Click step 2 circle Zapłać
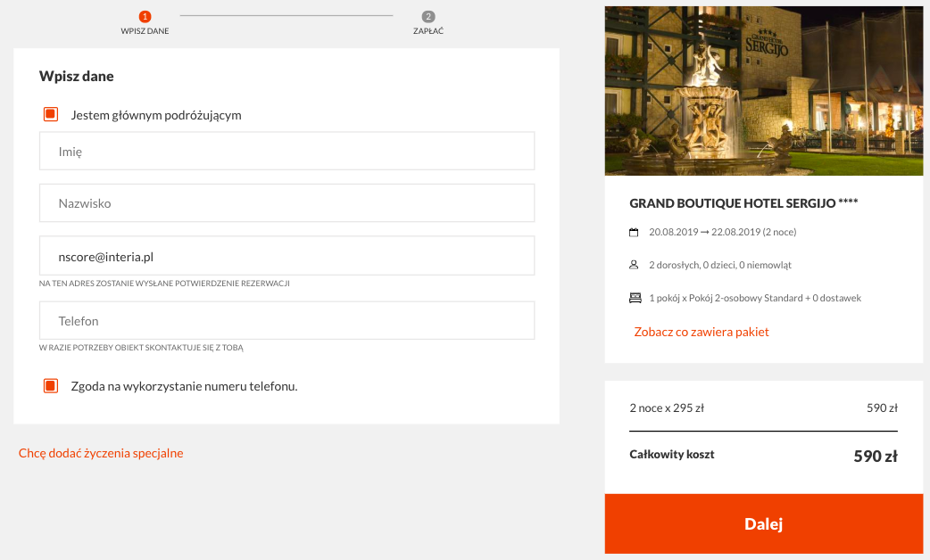 428,17
